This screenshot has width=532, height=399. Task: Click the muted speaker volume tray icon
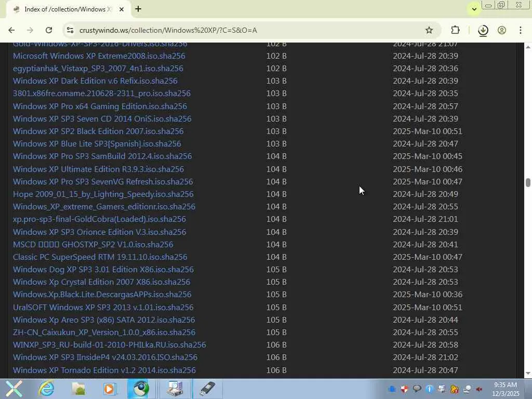coord(479,389)
